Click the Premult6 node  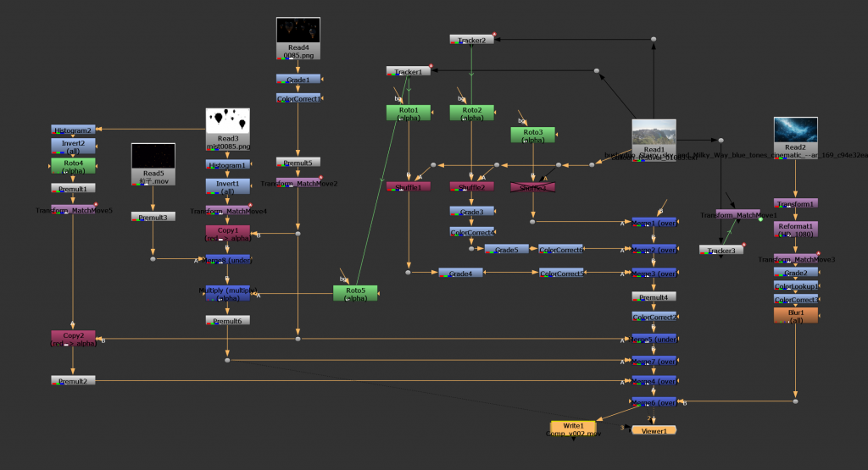(227, 320)
